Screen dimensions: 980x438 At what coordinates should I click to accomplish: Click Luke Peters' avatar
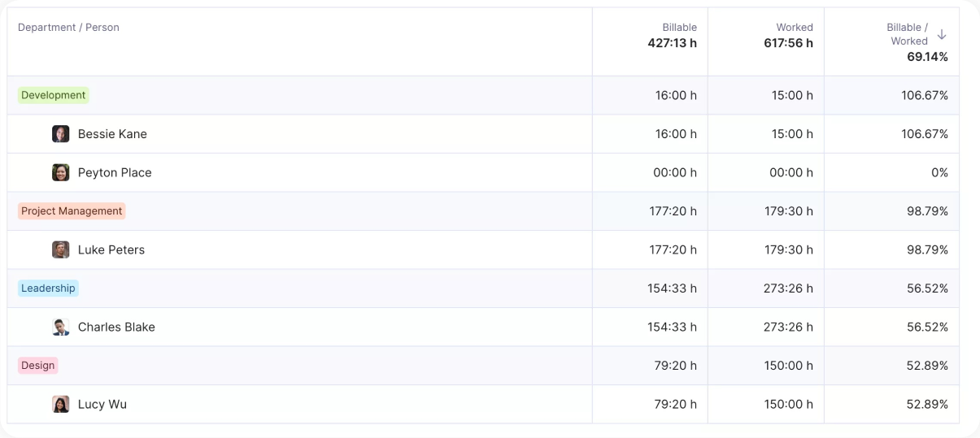click(61, 249)
